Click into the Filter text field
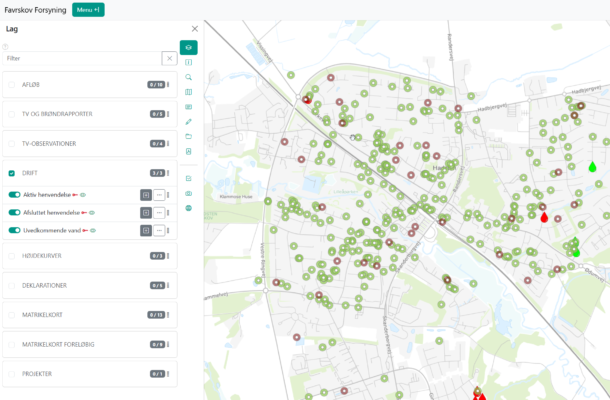Image resolution: width=610 pixels, height=400 pixels. point(80,58)
